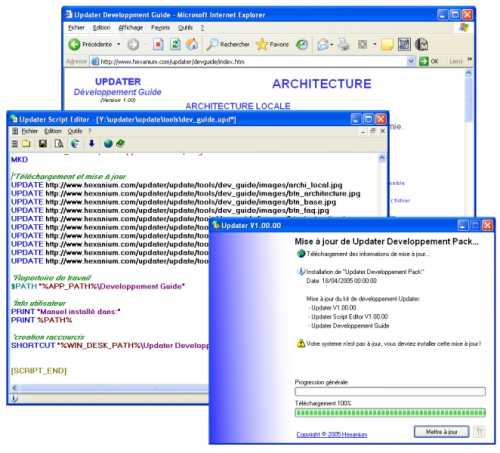Click the 'PRINT %PATH%' script line

[x=42, y=320]
